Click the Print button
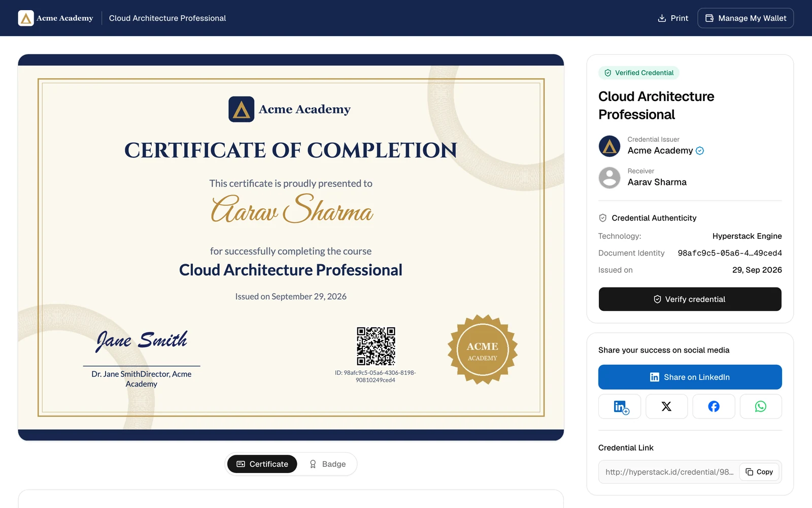Image resolution: width=812 pixels, height=508 pixels. pyautogui.click(x=673, y=18)
